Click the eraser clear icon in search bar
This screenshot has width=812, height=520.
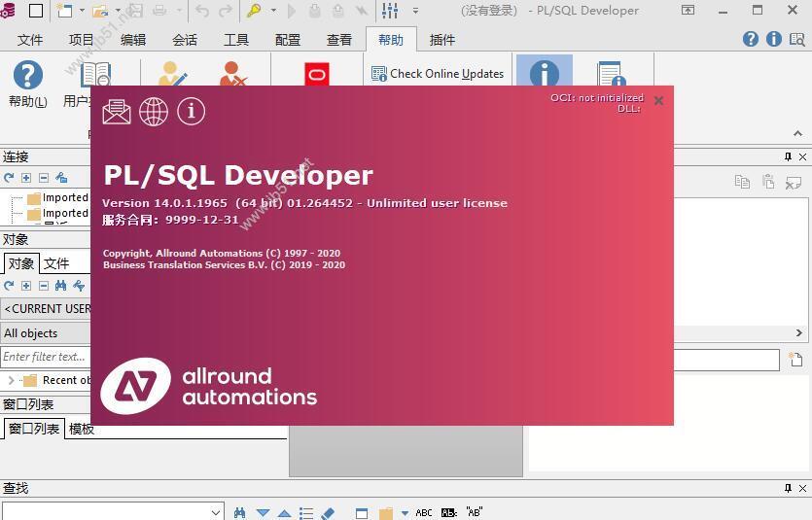(x=328, y=512)
